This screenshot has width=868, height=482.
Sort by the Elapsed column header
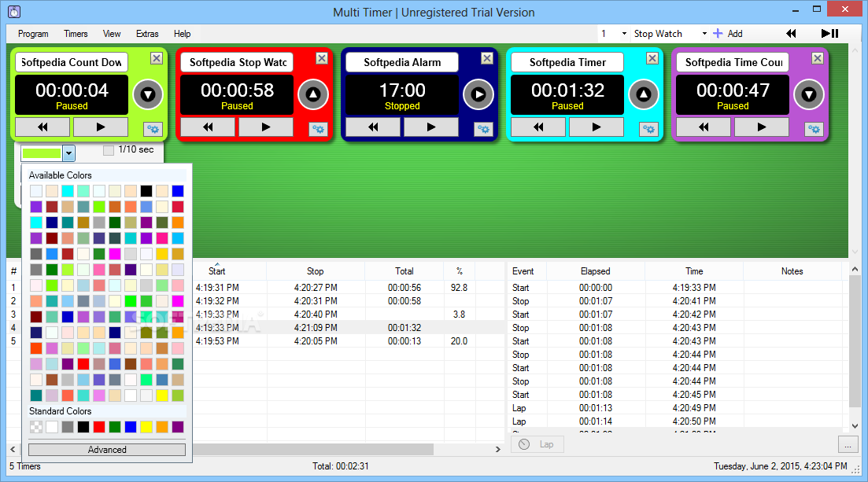(x=596, y=271)
